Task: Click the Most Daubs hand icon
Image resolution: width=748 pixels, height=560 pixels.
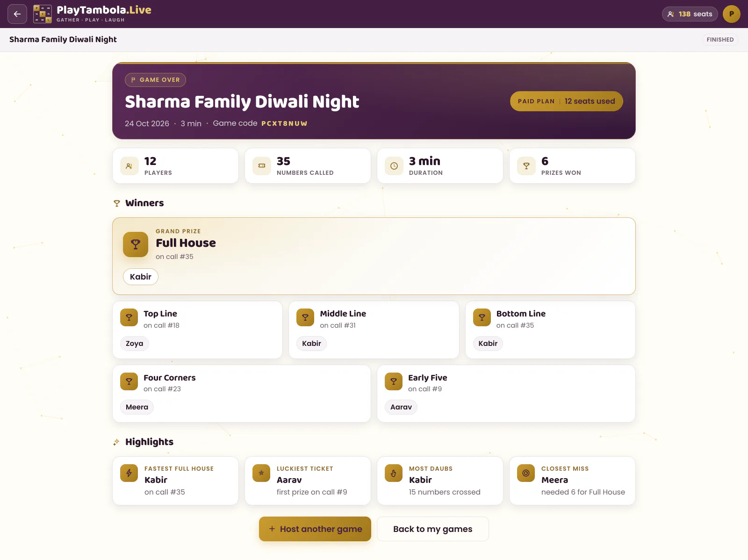Action: click(x=394, y=473)
